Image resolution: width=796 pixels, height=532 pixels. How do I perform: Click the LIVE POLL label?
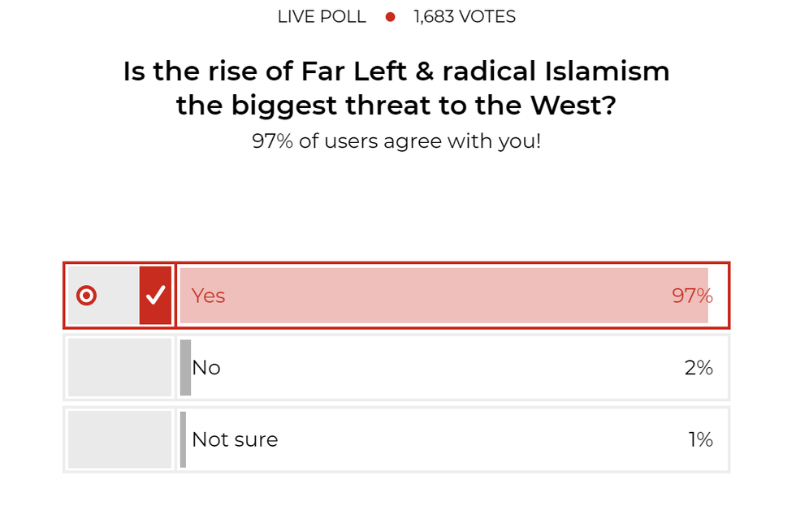(322, 15)
